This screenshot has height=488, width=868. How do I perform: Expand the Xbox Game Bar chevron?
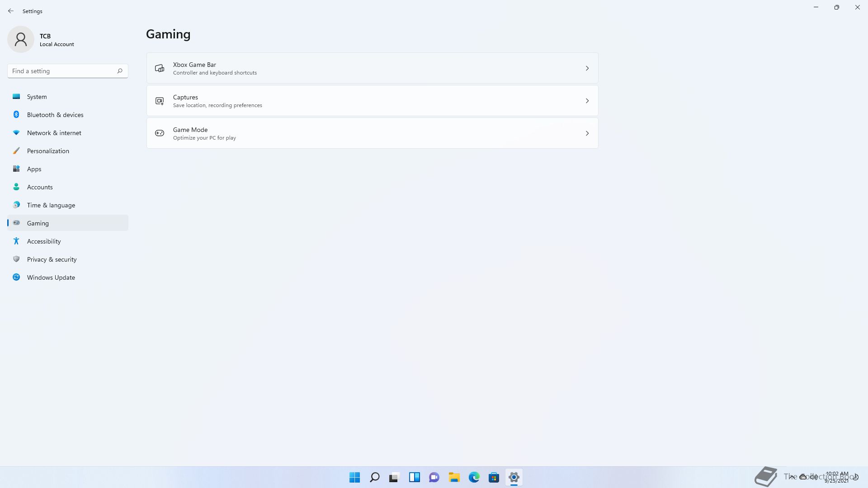coord(587,68)
